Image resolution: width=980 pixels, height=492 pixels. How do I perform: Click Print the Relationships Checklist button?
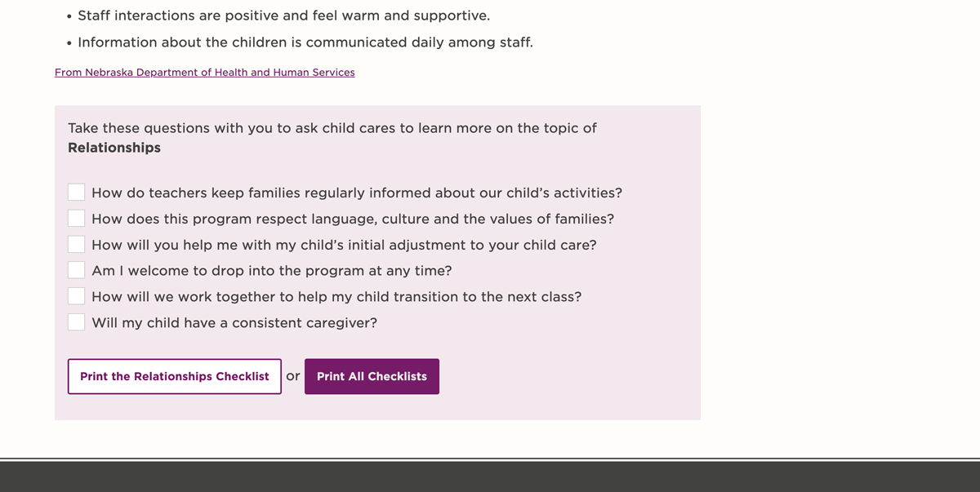(174, 376)
